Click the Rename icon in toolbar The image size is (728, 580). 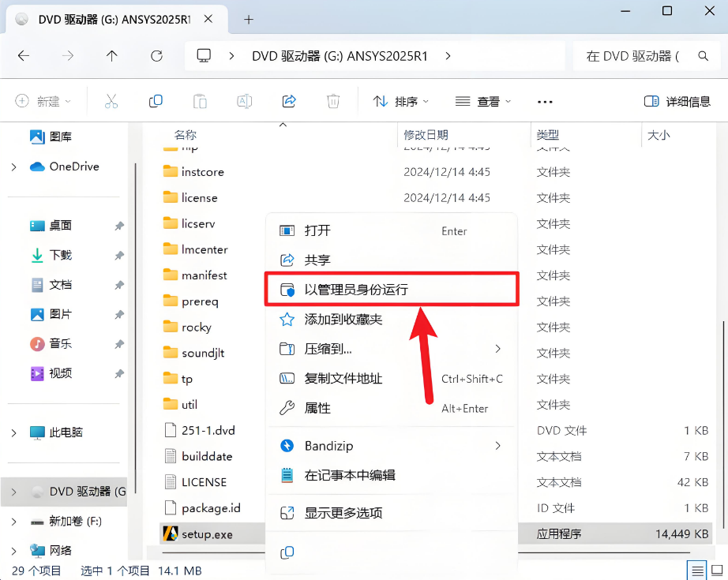click(x=244, y=101)
